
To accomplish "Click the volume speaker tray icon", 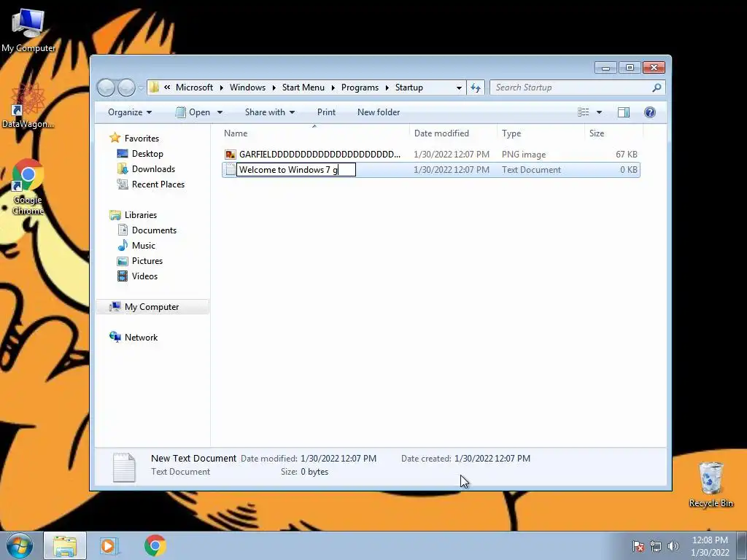I will click(673, 545).
